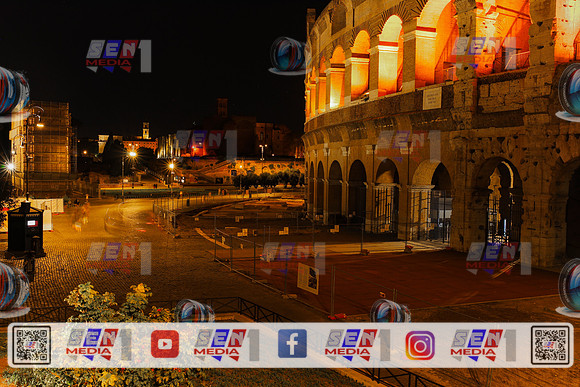Click SEN Media logo between YouTube and Facebook
The width and height of the screenshot is (580, 387).
226,345
